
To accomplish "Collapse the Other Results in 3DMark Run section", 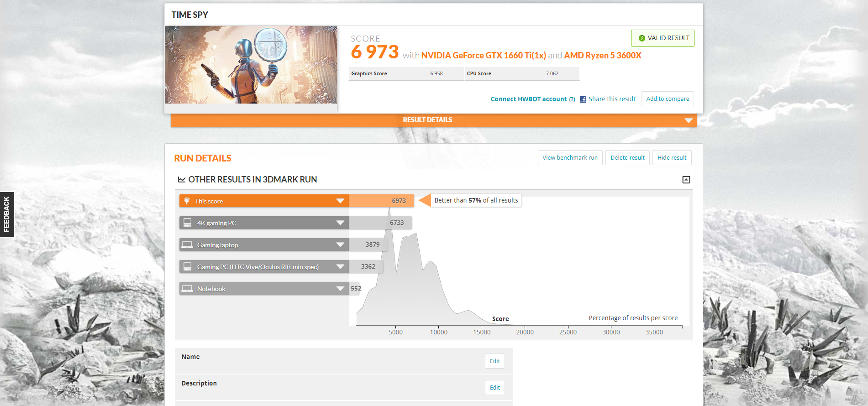I will point(686,180).
